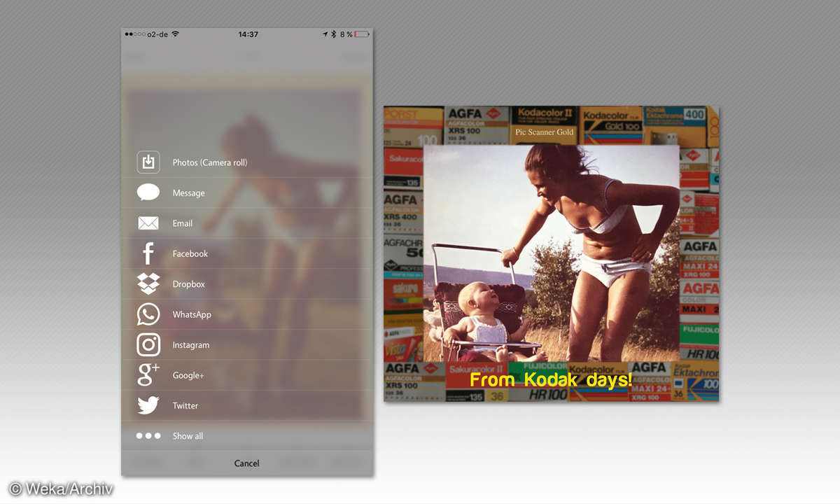
Task: Tap the Photos camera roll download icon
Action: [148, 162]
